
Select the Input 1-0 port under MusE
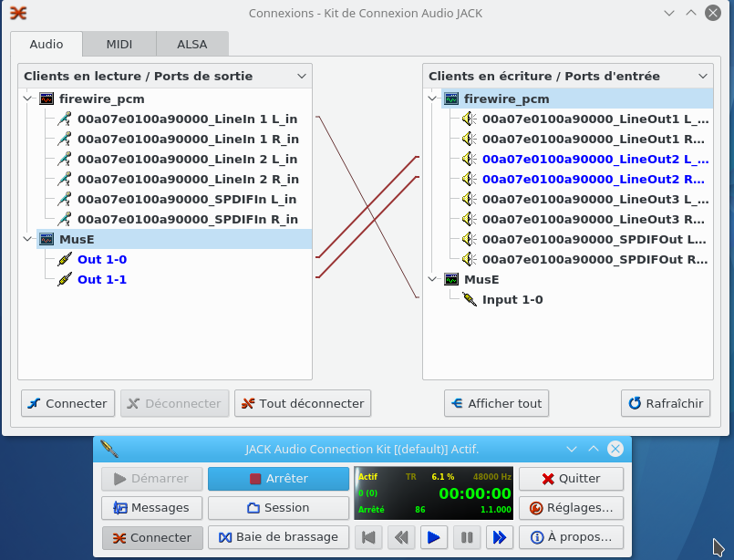(512, 300)
